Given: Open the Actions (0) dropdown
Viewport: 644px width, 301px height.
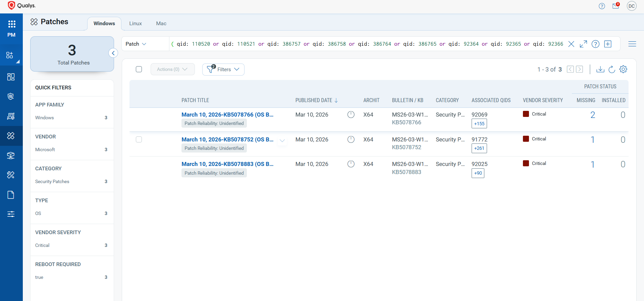Looking at the screenshot, I should [172, 69].
